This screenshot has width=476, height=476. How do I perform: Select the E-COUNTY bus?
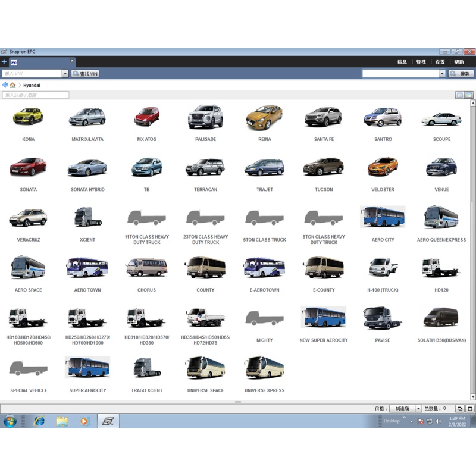324,267
